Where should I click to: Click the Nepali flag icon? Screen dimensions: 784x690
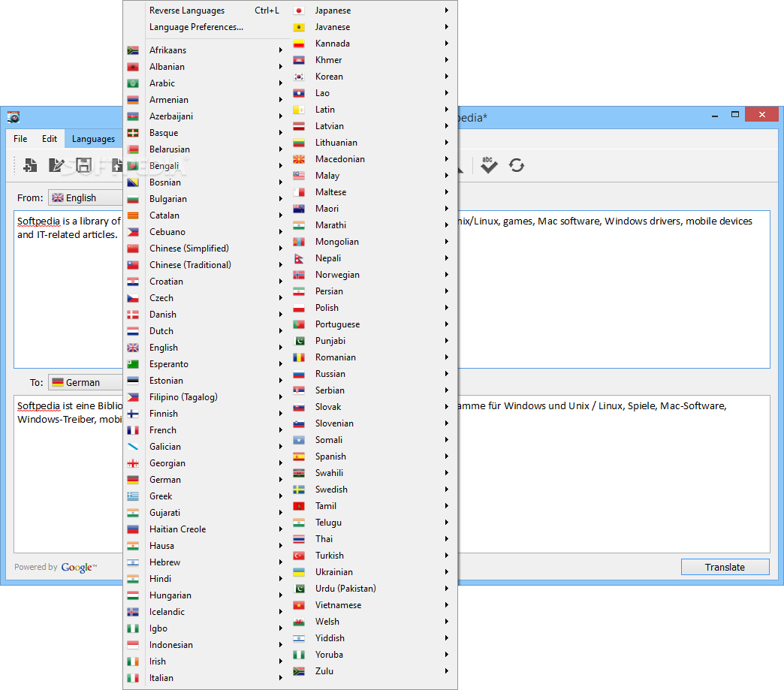click(299, 258)
